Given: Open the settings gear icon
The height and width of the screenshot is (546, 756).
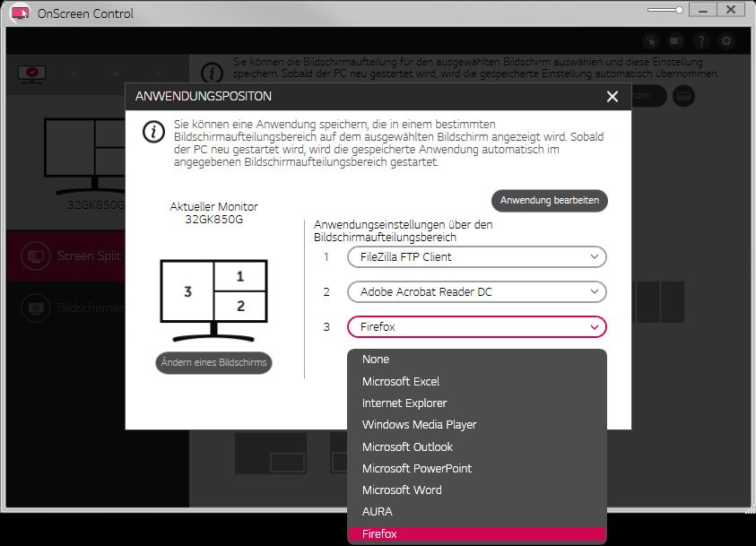Looking at the screenshot, I should pos(726,41).
